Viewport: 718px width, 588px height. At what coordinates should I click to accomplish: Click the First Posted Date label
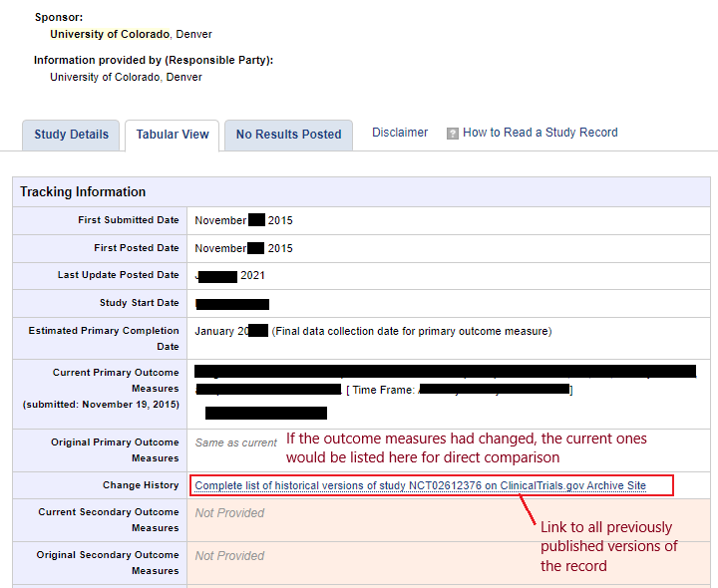(x=136, y=248)
